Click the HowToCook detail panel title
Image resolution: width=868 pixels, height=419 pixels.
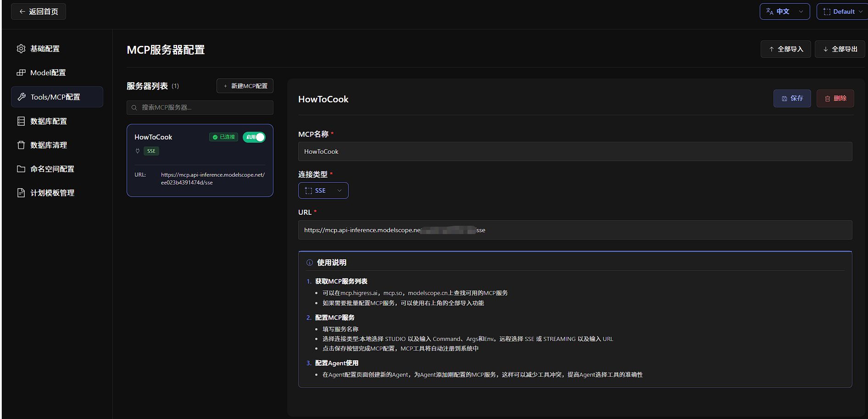point(323,99)
